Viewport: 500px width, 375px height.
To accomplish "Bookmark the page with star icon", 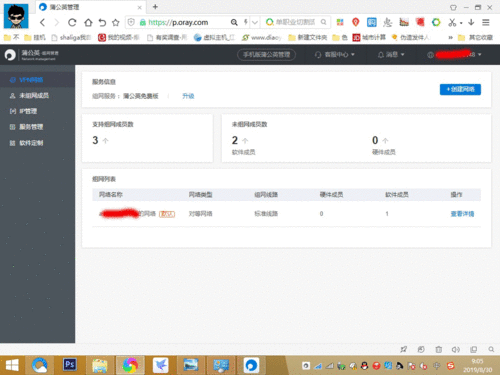I will pyautogui.click(x=116, y=22).
